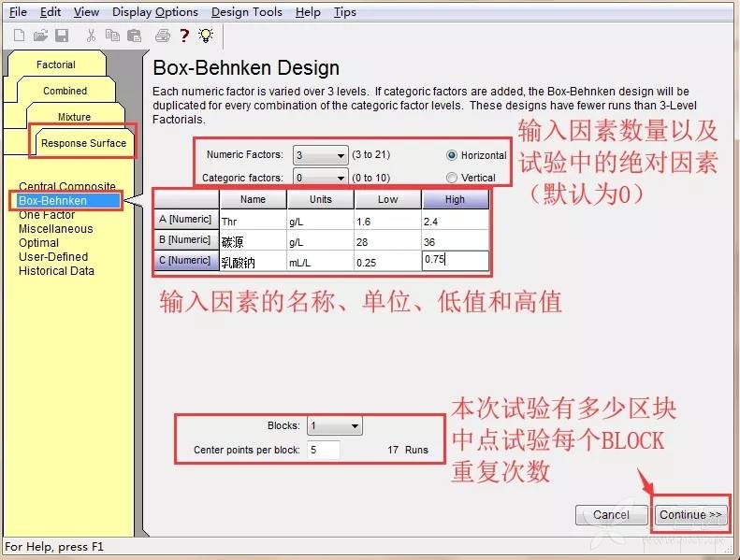Screen dimensions: 740x560
Task: Click the Name cell 碳源
Action: click(x=253, y=241)
